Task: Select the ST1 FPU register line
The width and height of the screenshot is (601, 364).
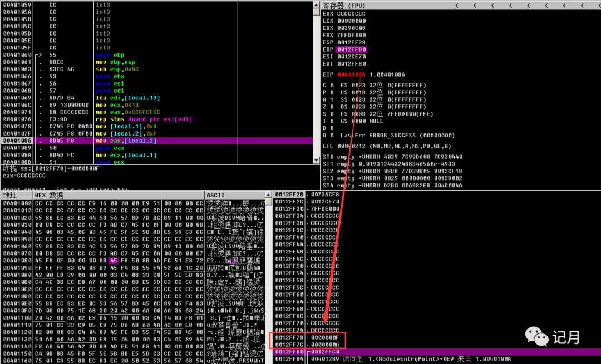Action: [388, 164]
